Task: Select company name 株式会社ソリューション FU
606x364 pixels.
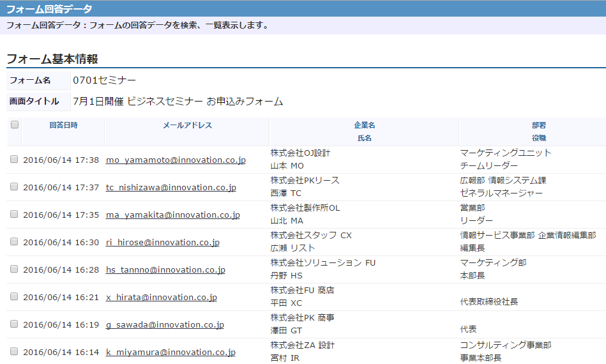Action: click(323, 262)
